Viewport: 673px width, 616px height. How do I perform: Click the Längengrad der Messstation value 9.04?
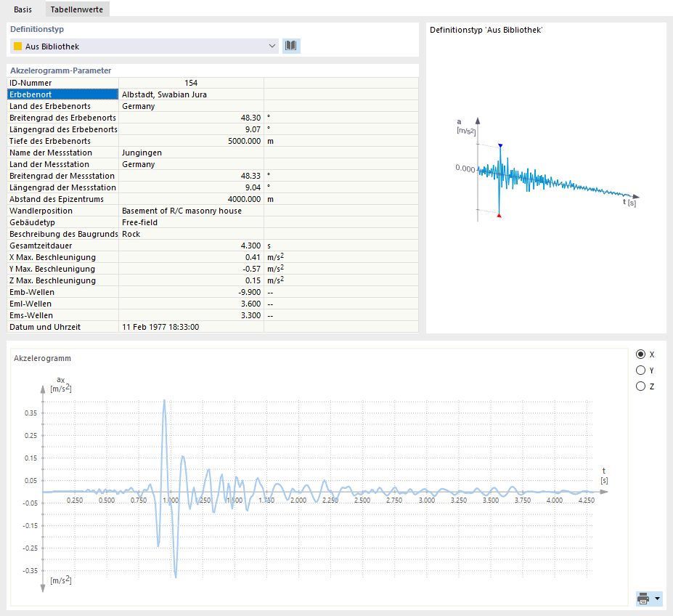(x=253, y=187)
